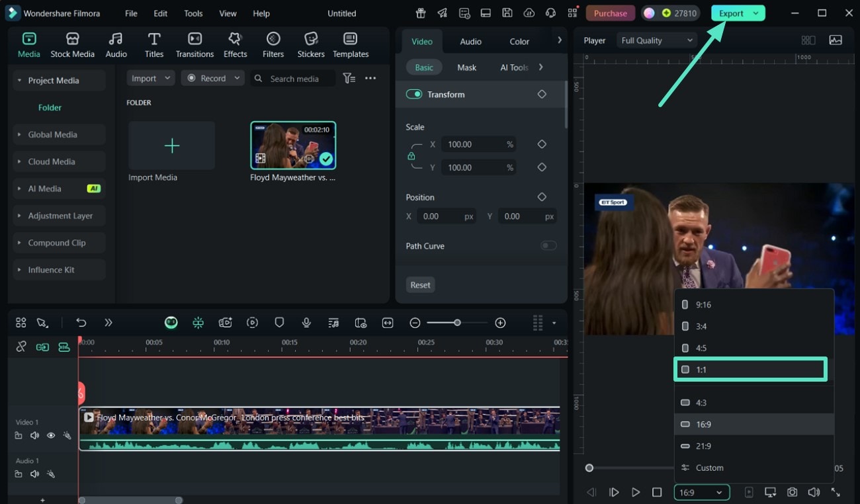Click the player volume speaker icon
Image resolution: width=860 pixels, height=504 pixels.
coord(814,492)
